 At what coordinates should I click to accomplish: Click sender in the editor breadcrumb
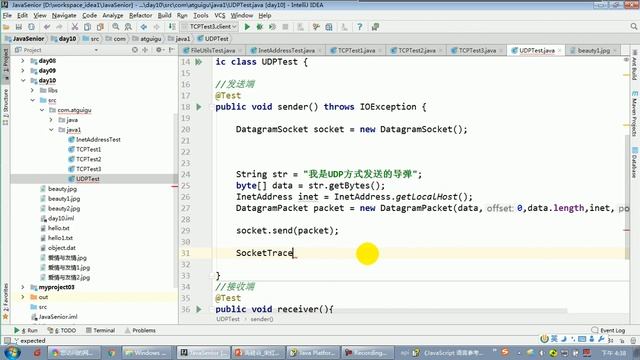[x=262, y=319]
